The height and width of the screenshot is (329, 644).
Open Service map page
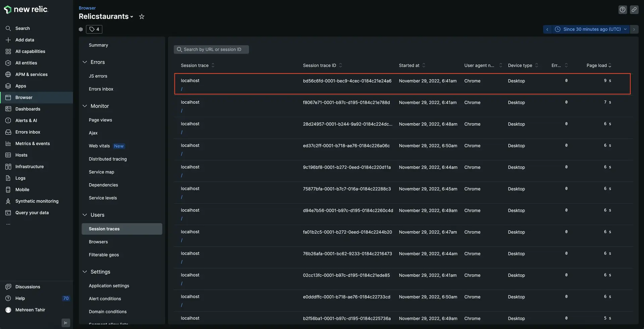point(101,172)
